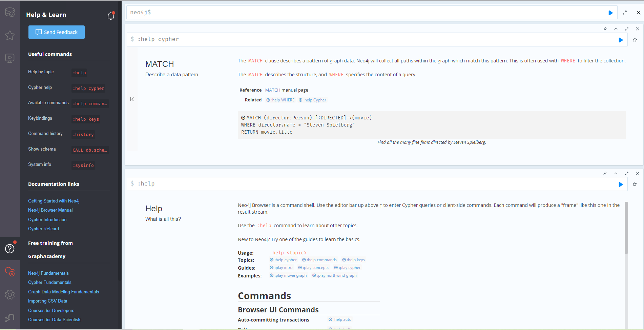Image resolution: width=644 pixels, height=330 pixels.
Task: Run the :history sidebar command
Action: [x=83, y=134]
